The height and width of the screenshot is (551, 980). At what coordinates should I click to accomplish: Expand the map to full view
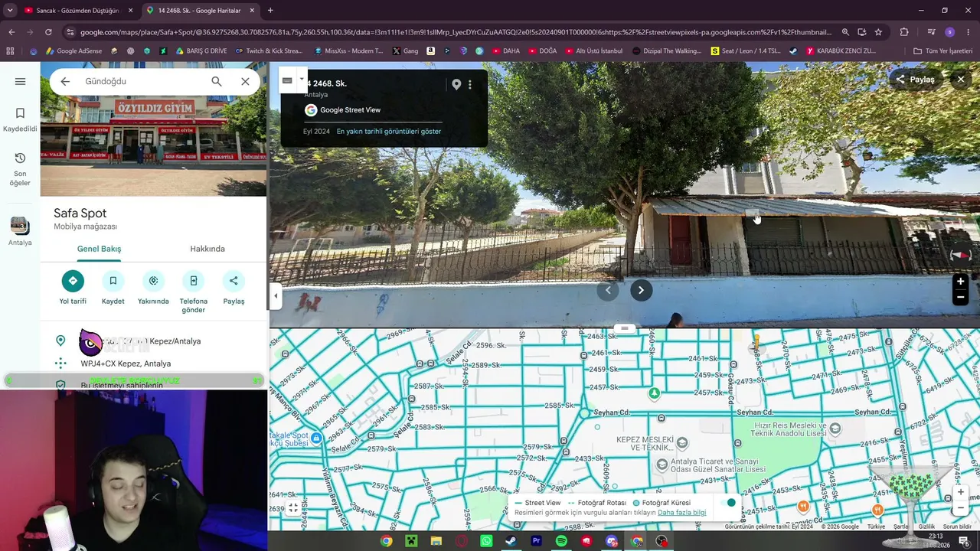pos(293,507)
